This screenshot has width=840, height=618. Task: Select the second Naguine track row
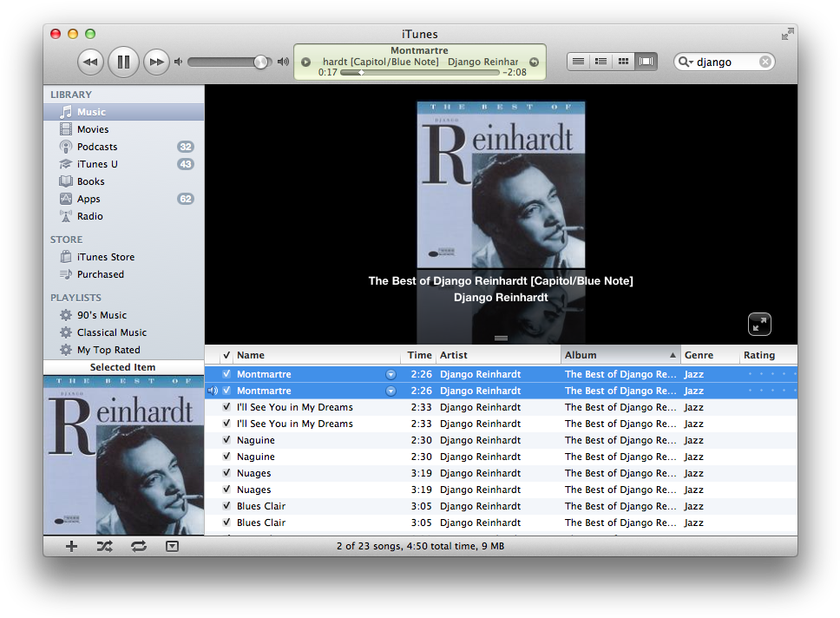(x=501, y=457)
